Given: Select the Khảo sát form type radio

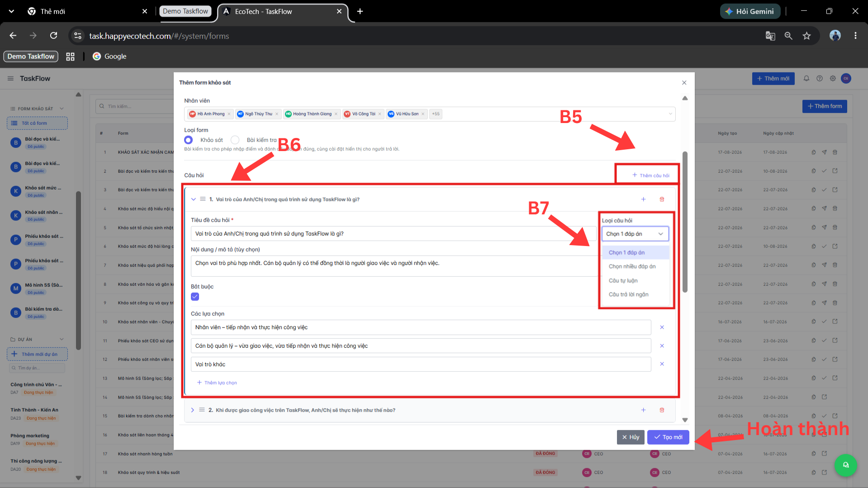Looking at the screenshot, I should [189, 140].
